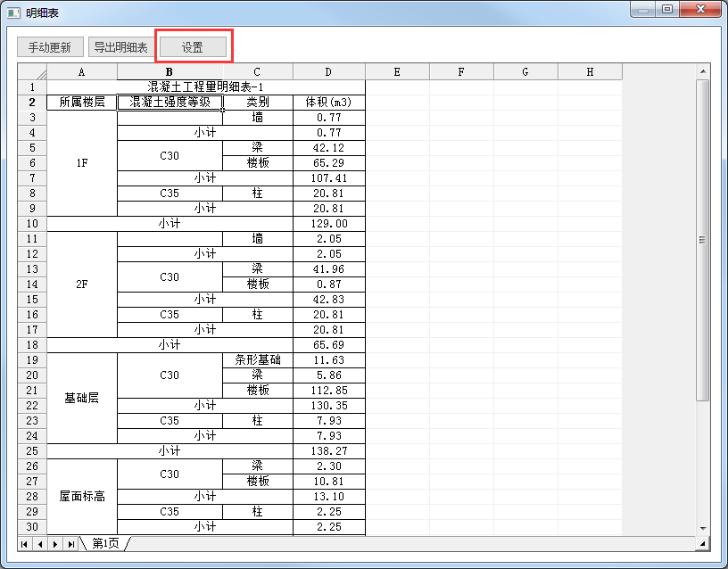This screenshot has width=728, height=569.
Task: Select row 30 header
Action: 32,527
